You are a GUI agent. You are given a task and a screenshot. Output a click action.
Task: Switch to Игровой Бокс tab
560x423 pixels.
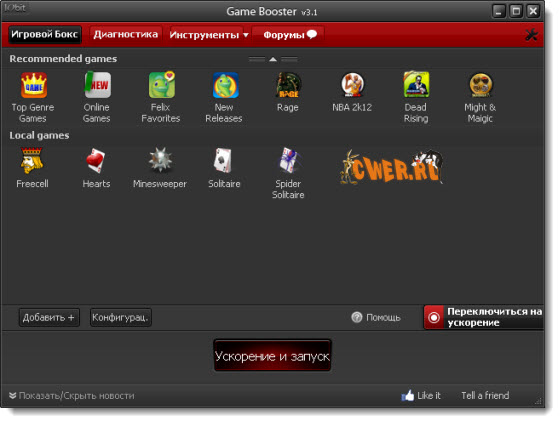pyautogui.click(x=45, y=34)
